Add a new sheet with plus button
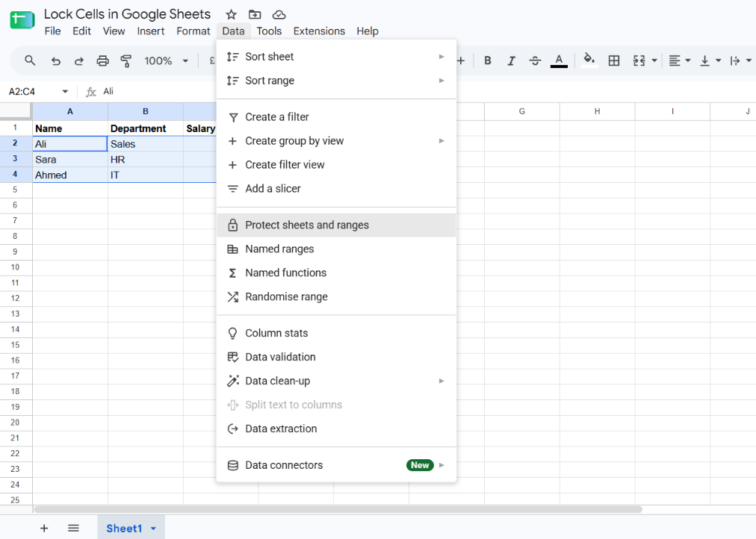This screenshot has width=756, height=539. coord(44,529)
